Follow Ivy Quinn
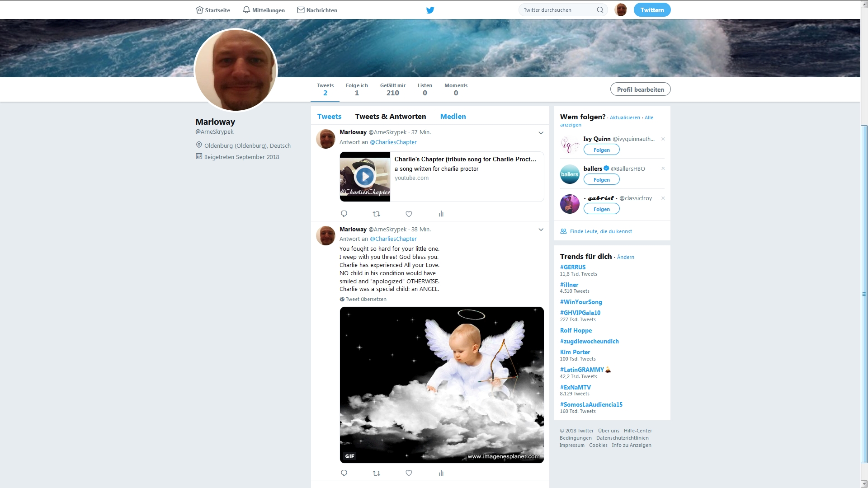The width and height of the screenshot is (868, 488). (601, 150)
